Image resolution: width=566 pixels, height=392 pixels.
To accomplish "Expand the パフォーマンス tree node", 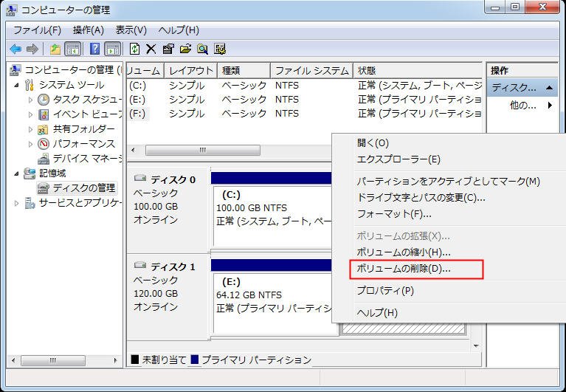I will (x=30, y=144).
